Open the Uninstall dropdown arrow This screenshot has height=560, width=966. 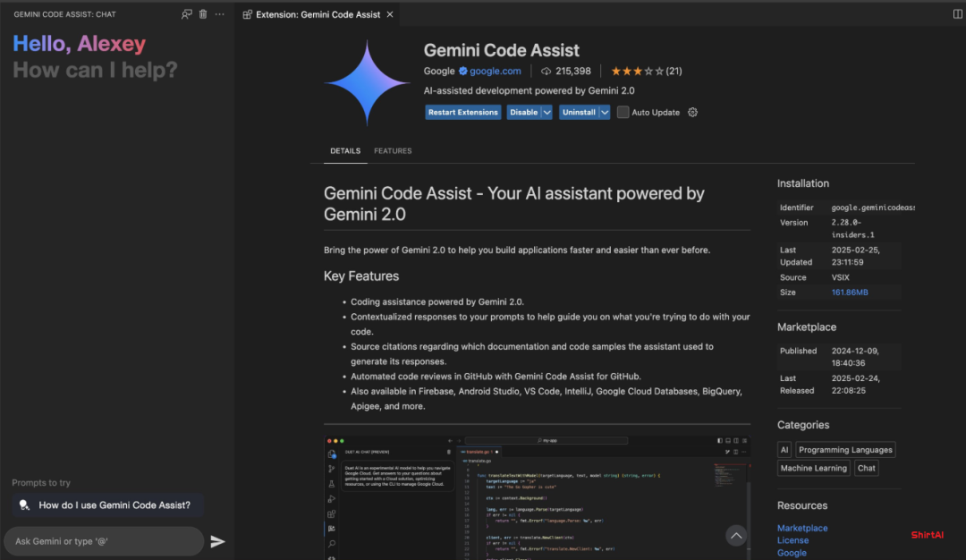(x=605, y=112)
